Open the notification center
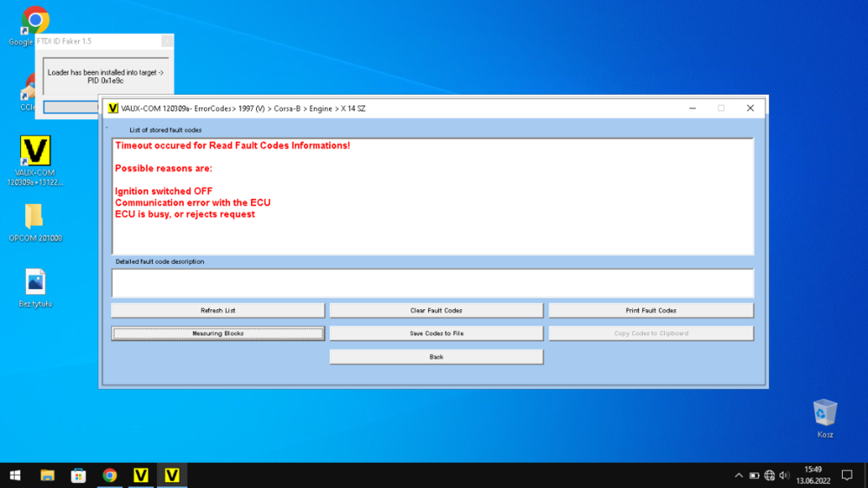 point(847,475)
